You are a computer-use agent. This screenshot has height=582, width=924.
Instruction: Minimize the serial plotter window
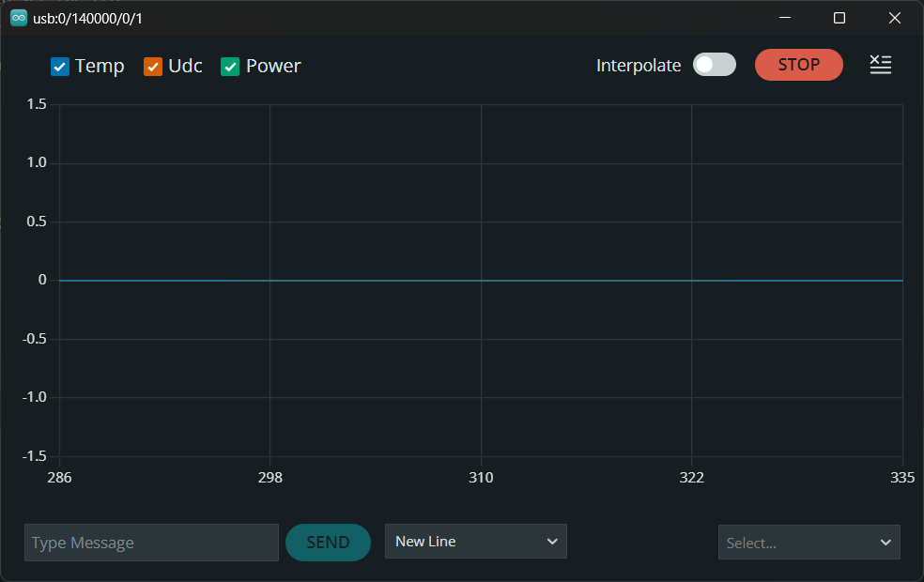[785, 18]
